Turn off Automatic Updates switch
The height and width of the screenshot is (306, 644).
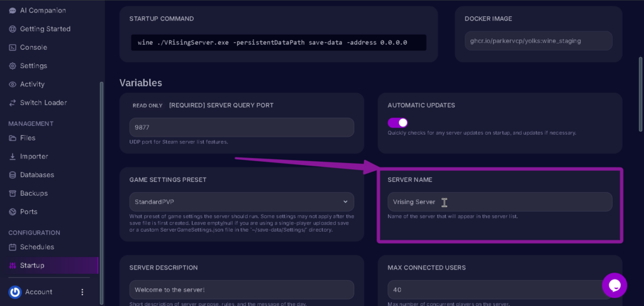point(397,123)
